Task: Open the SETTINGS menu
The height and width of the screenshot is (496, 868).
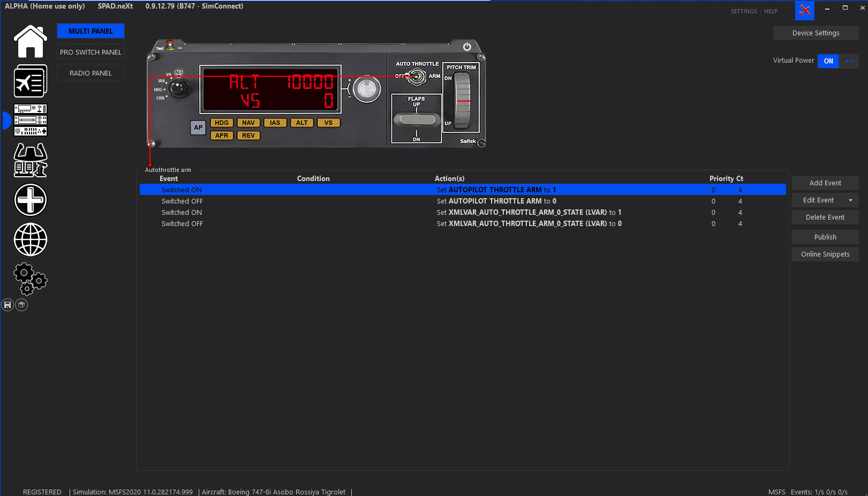Action: 744,11
